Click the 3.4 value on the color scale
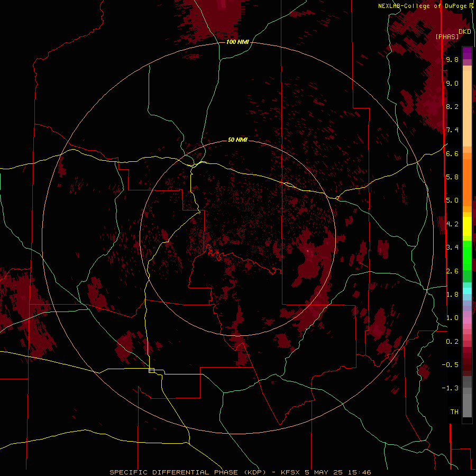Screen dimensions: 476x476 [452, 247]
